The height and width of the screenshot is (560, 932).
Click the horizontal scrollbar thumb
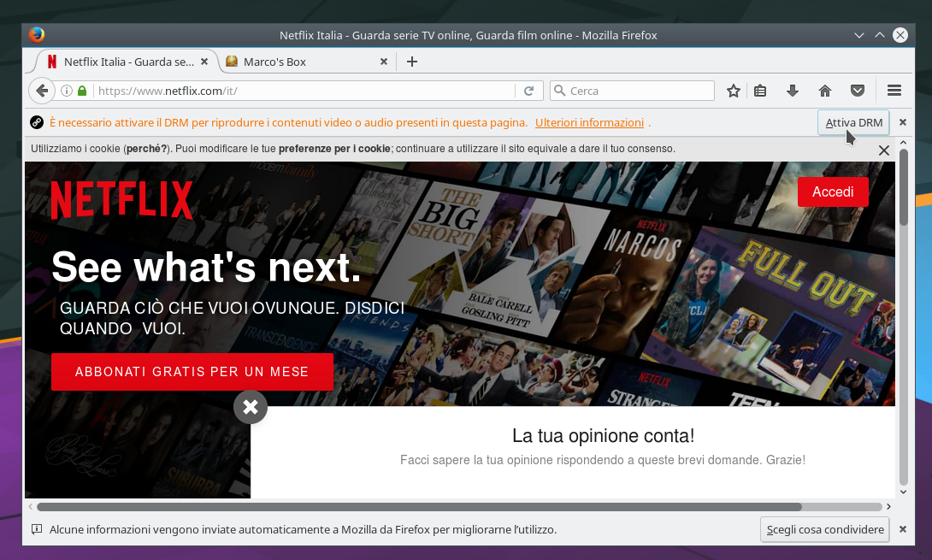[x=419, y=506]
